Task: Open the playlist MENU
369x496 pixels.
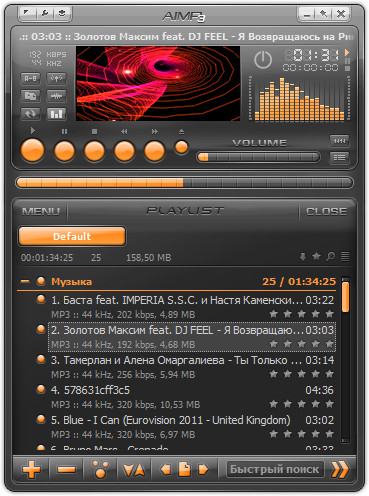Action: tap(41, 211)
